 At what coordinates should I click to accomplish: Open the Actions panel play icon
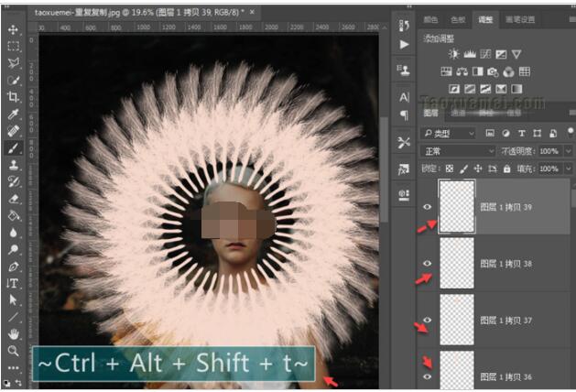404,45
